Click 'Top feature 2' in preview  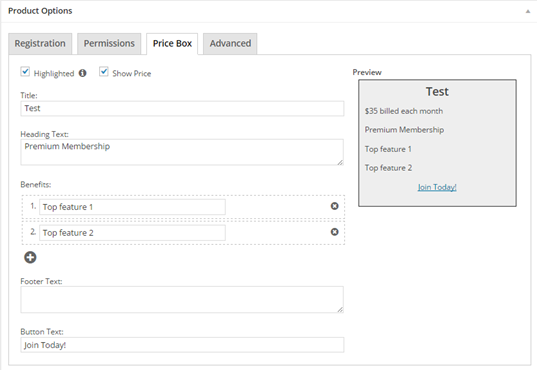point(388,168)
